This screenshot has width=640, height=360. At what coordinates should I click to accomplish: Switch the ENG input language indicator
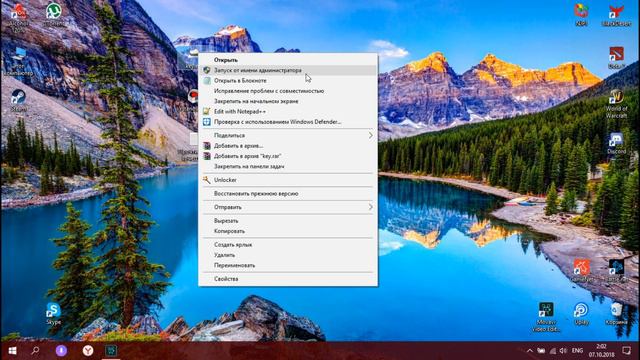pos(577,351)
